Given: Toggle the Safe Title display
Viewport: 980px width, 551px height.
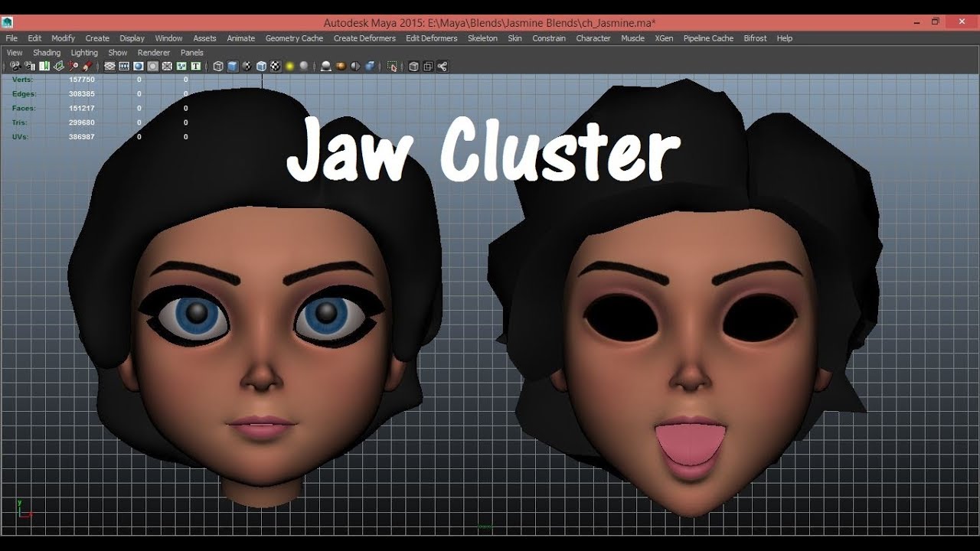Looking at the screenshot, I should [195, 67].
